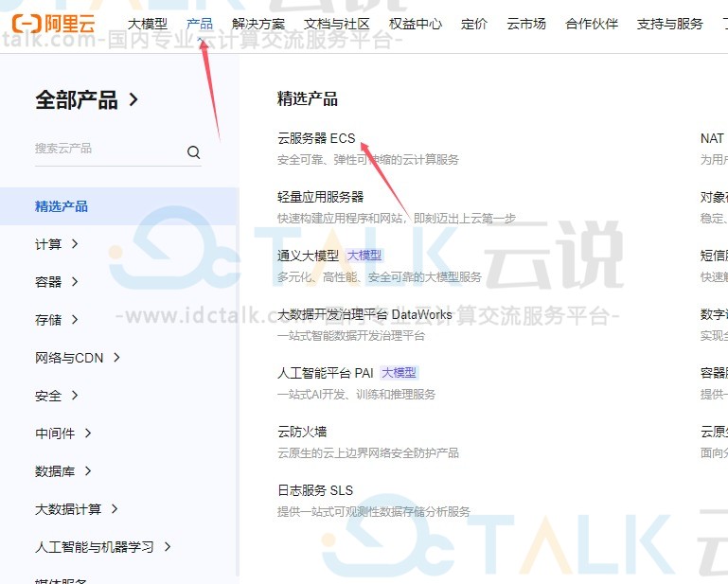Expand the chevron next to 存储
The width and height of the screenshot is (728, 584).
coord(75,319)
